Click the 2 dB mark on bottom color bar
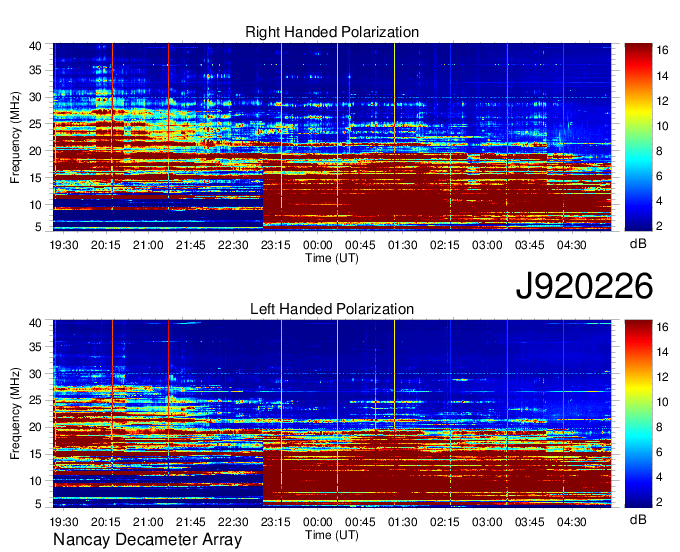The width and height of the screenshot is (680, 552). coord(659,502)
